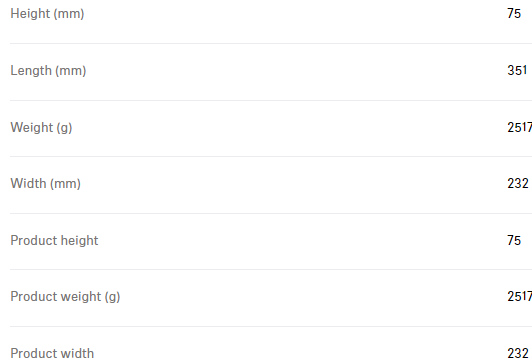Select the Length value 351
532x363 pixels.
click(x=517, y=71)
